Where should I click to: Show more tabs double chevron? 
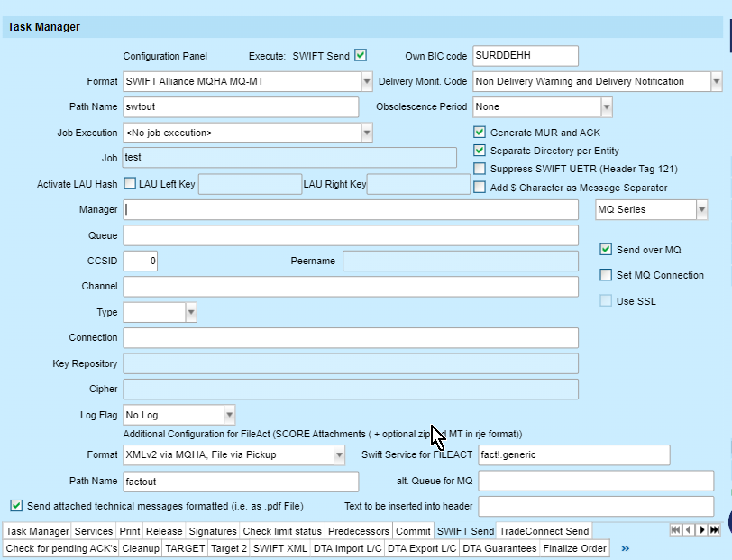626,548
